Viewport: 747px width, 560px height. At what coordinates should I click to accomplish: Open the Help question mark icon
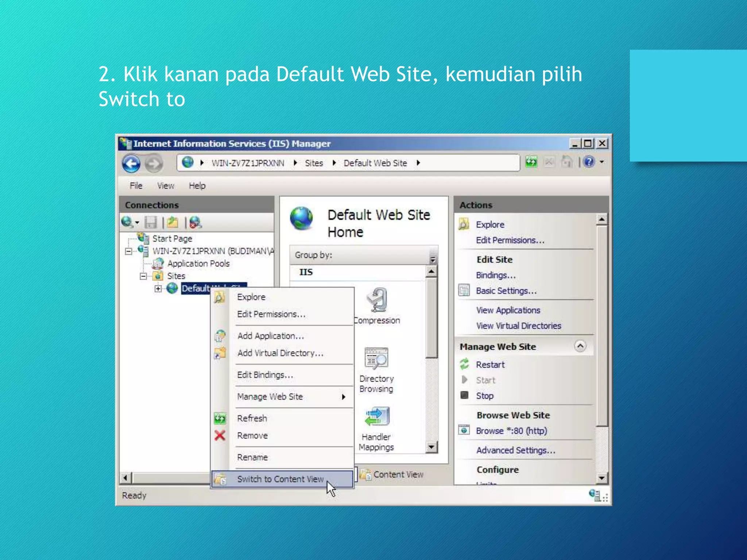click(589, 162)
